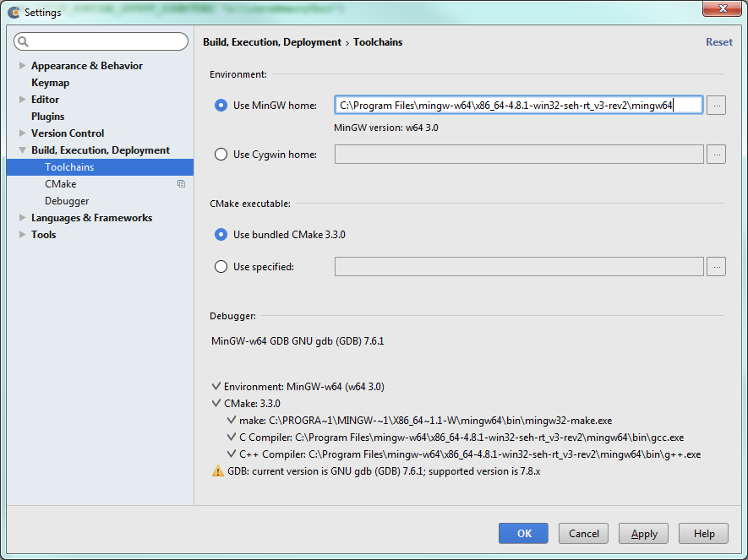The width and height of the screenshot is (748, 560).
Task: Click Build, Execution, Deployment breadcrumb heading
Action: click(x=272, y=42)
